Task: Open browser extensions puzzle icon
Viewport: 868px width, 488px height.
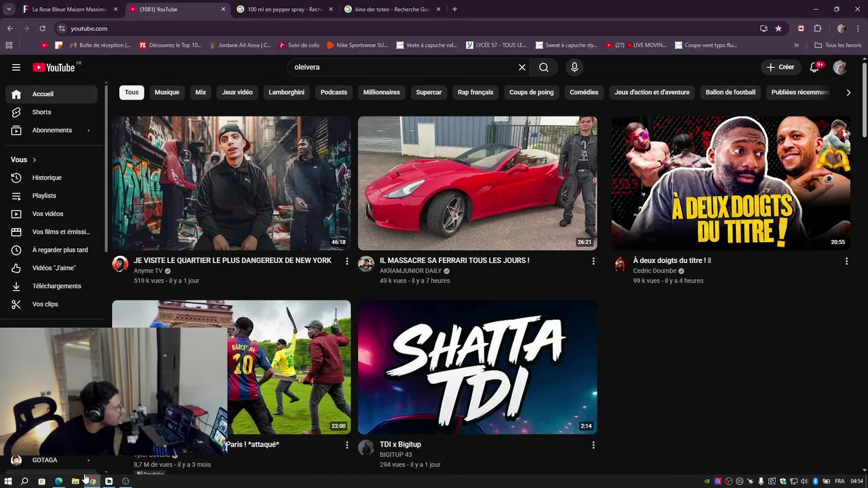Action: [817, 28]
